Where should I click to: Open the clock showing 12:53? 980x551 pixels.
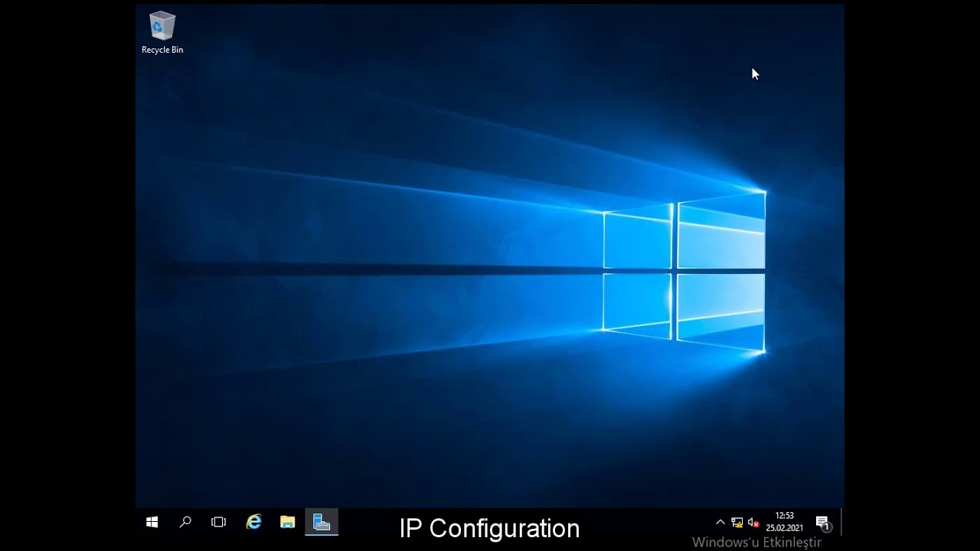tap(784, 522)
